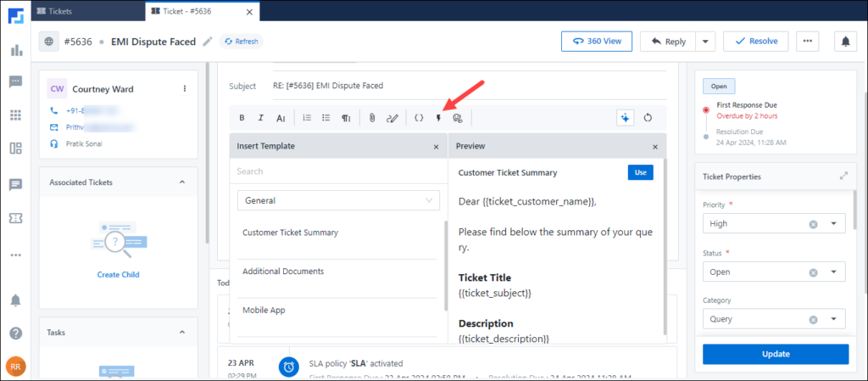Screen dimensions: 868x381
Task: Open ticket more options ellipsis button
Action: (808, 42)
